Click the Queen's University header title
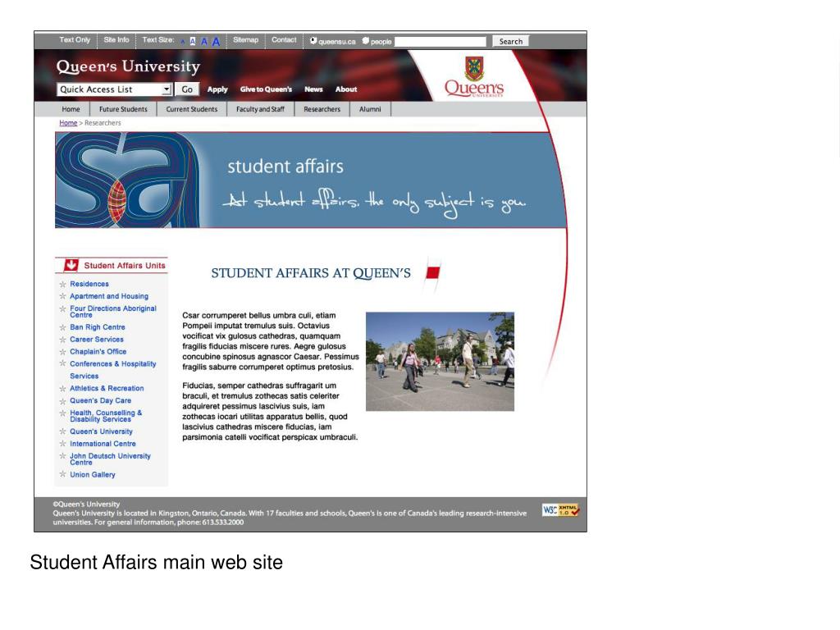Screen dimensions: 840x630 click(129, 66)
